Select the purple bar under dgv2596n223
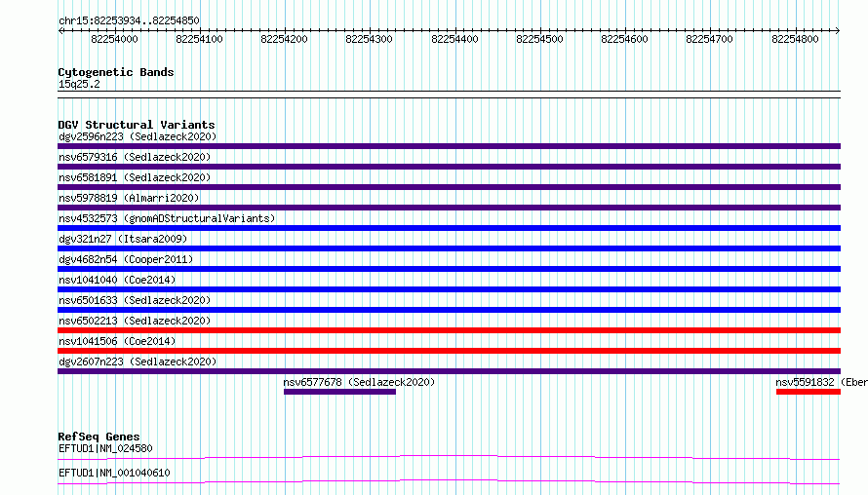 coord(449,146)
